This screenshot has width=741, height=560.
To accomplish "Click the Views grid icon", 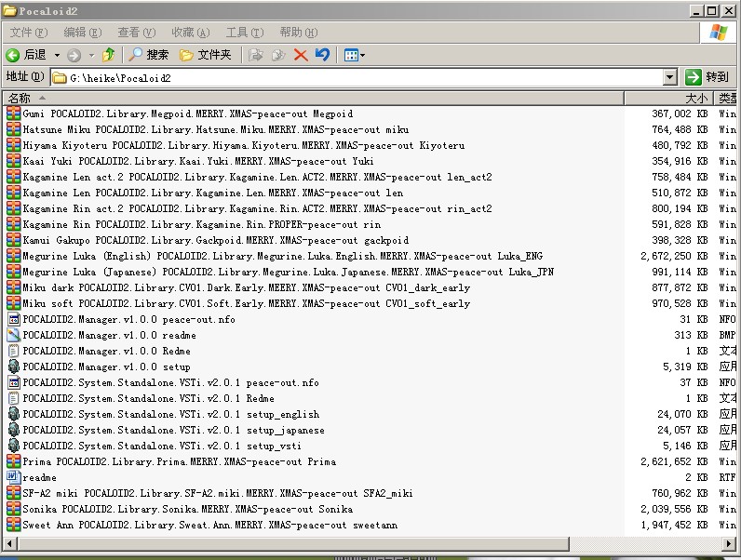I will point(351,55).
